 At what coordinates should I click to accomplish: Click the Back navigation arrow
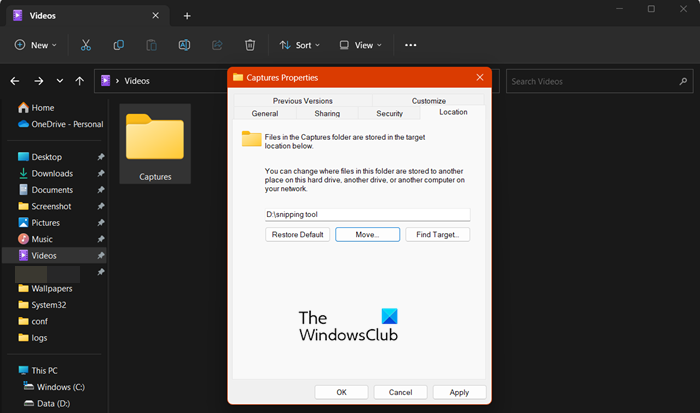(15, 80)
